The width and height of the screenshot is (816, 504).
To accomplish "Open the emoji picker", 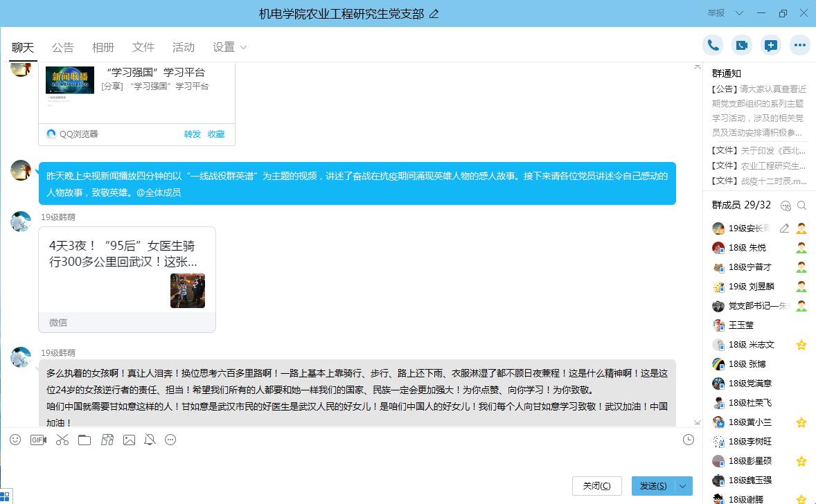I will [15, 440].
